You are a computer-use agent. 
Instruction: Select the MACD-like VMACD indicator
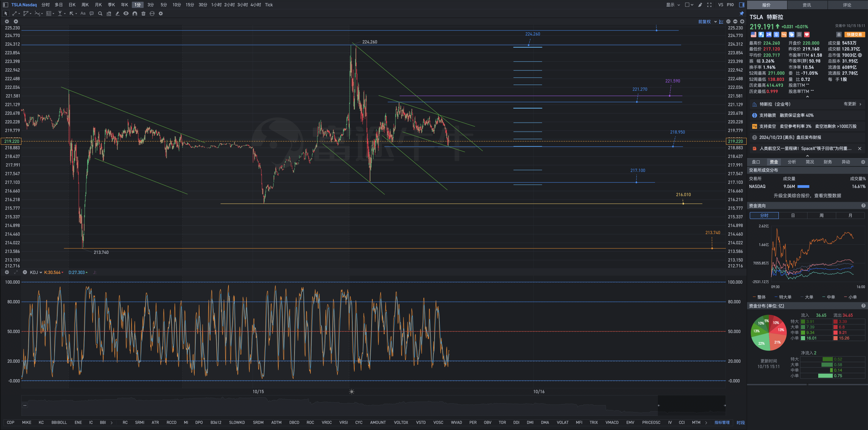tap(612, 422)
